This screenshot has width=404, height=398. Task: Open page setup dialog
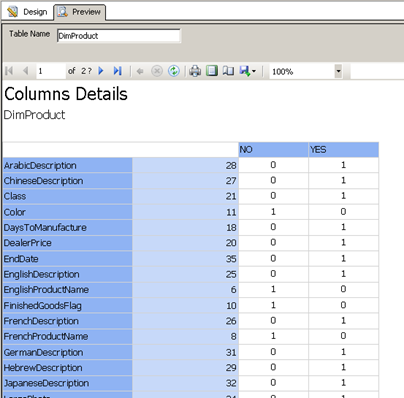pyautogui.click(x=228, y=71)
